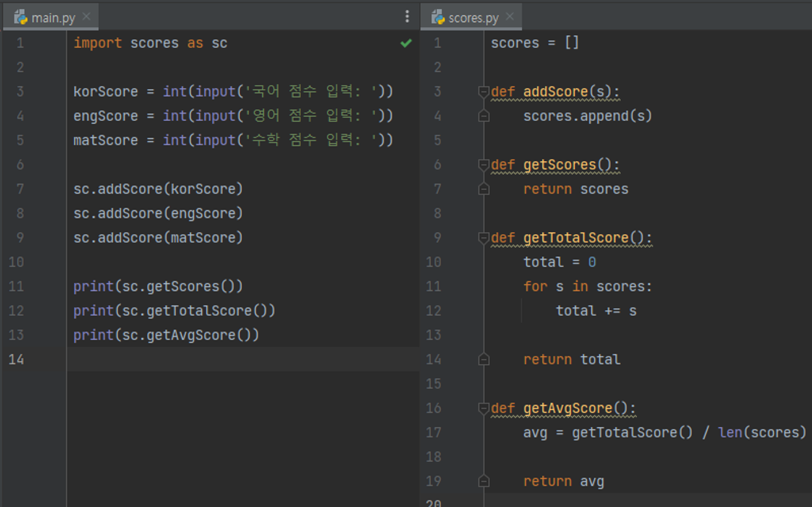Collapse the getTotalScore function fold arrow
Image resolution: width=812 pixels, height=507 pixels.
pos(483,238)
